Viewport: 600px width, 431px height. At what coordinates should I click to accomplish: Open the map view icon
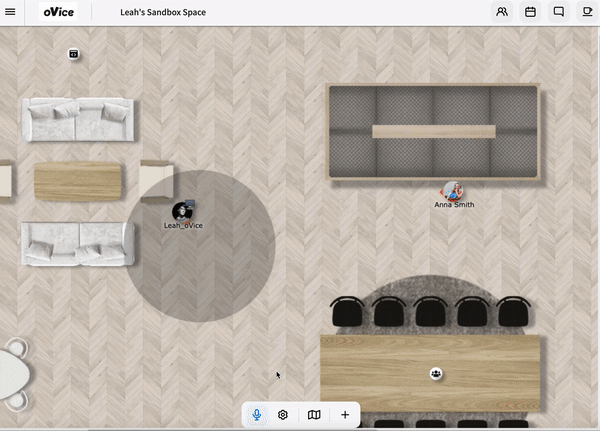(x=314, y=415)
